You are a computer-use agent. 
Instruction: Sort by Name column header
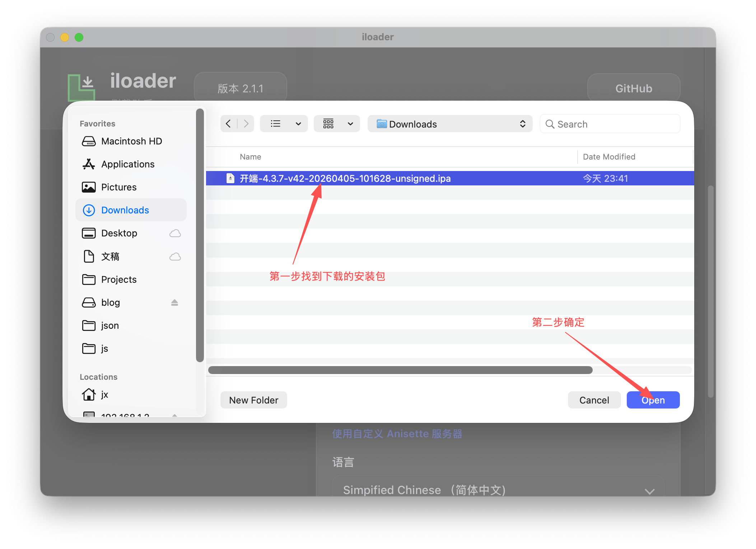tap(251, 157)
